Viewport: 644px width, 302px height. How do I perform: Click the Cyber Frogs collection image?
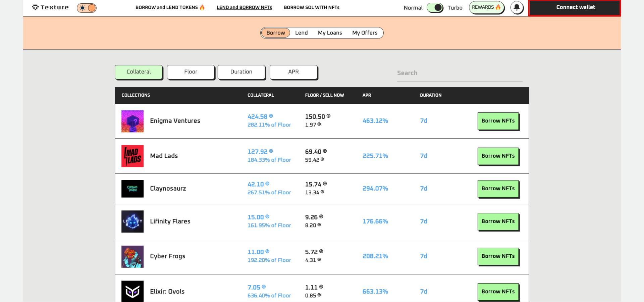[x=132, y=257]
